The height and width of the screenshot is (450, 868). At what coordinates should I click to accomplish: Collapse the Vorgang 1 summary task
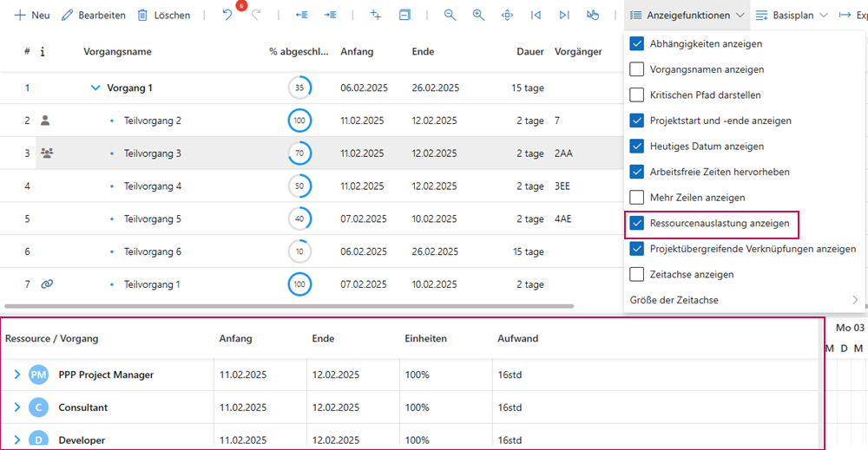95,88
